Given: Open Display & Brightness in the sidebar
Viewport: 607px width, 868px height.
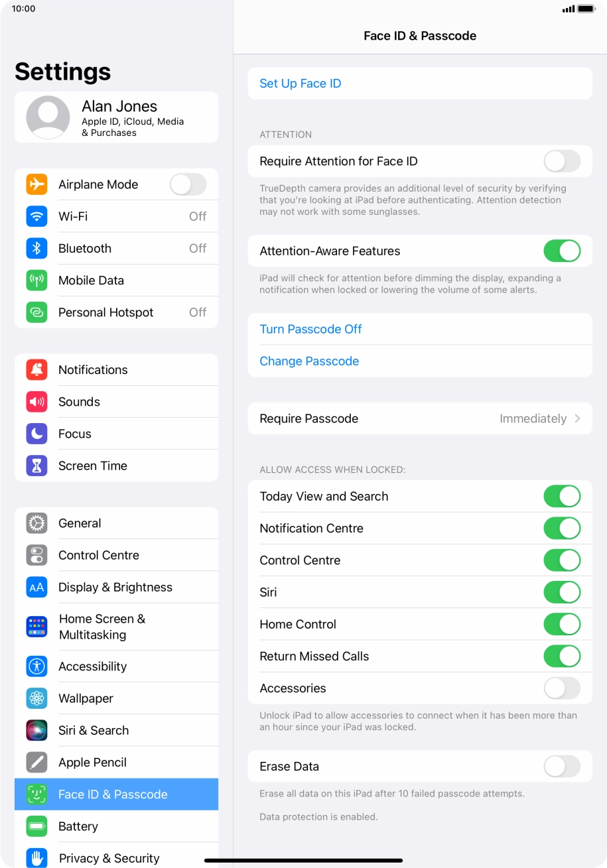Looking at the screenshot, I should coord(116,587).
